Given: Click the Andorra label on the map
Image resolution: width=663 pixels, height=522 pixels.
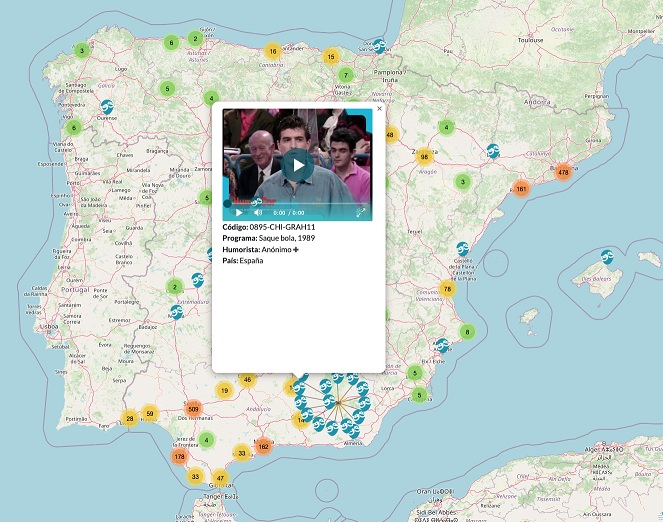Looking at the screenshot, I should coord(537,102).
